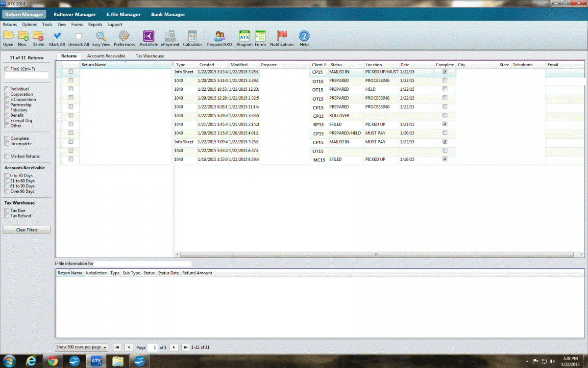
Task: Select the ROLLOVER status cell
Action: tap(346, 116)
